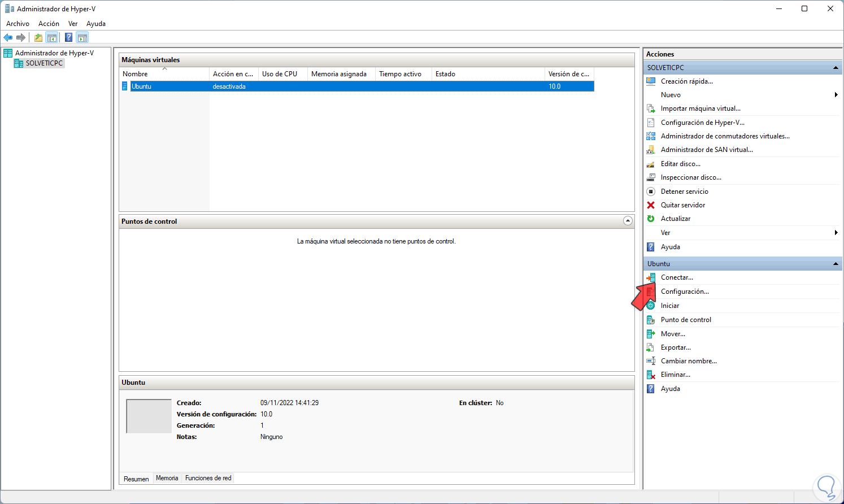Click the Importar máquina virtual icon
Screen dimensions: 844x504
click(651, 108)
